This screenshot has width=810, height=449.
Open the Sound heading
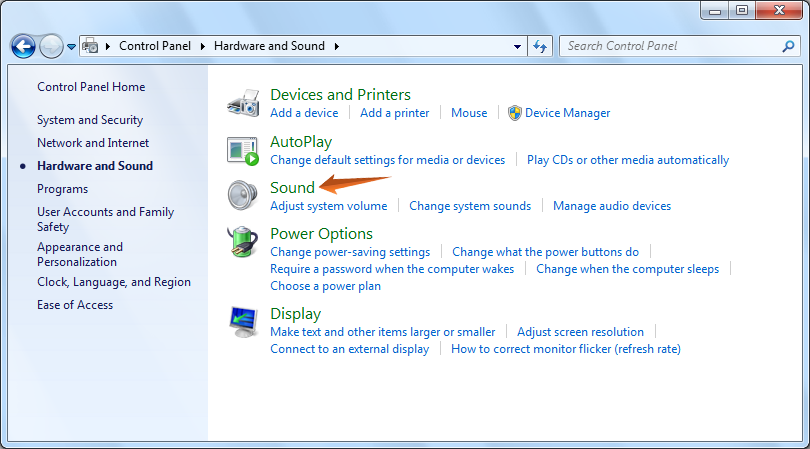(x=292, y=188)
